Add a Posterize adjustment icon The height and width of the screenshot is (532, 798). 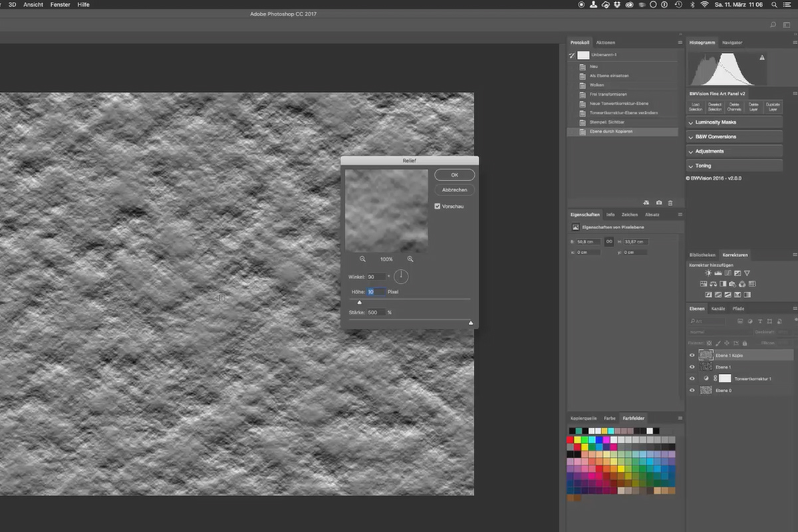[718, 295]
